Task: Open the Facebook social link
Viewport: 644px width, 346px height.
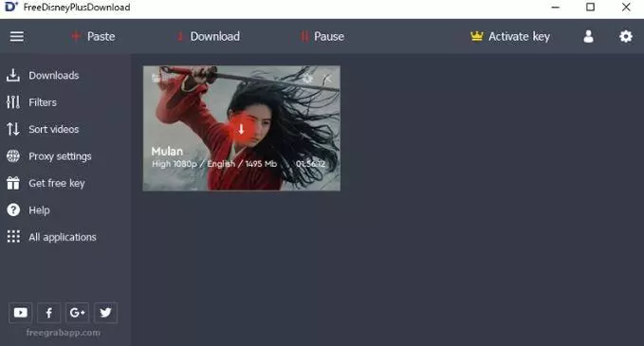Action: pos(49,313)
